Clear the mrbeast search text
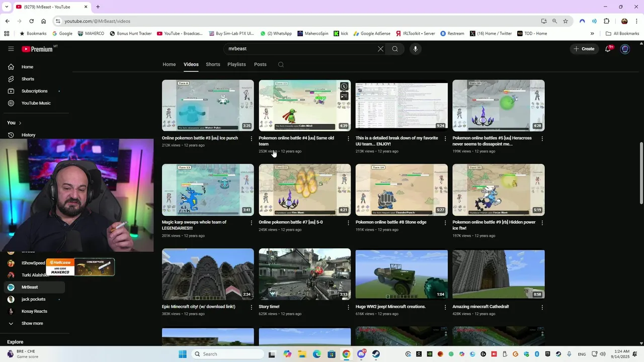Image resolution: width=644 pixels, height=362 pixels. (x=380, y=49)
